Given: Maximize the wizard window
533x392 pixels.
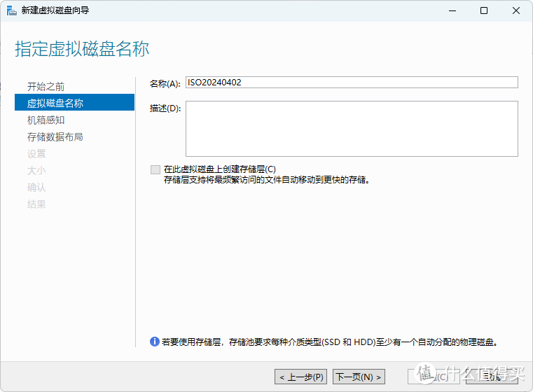Looking at the screenshot, I should [484, 10].
